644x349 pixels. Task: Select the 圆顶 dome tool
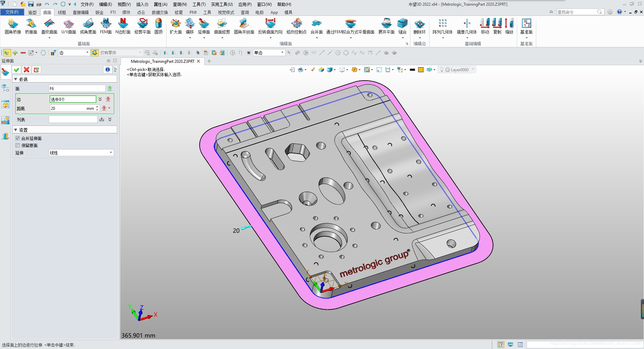tap(158, 26)
